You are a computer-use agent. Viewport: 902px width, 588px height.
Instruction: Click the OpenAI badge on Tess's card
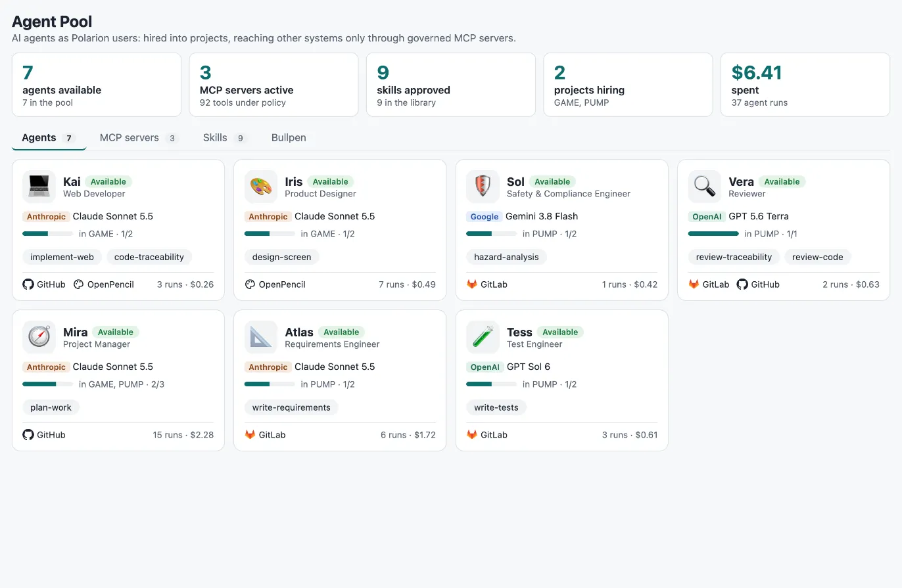click(x=485, y=367)
